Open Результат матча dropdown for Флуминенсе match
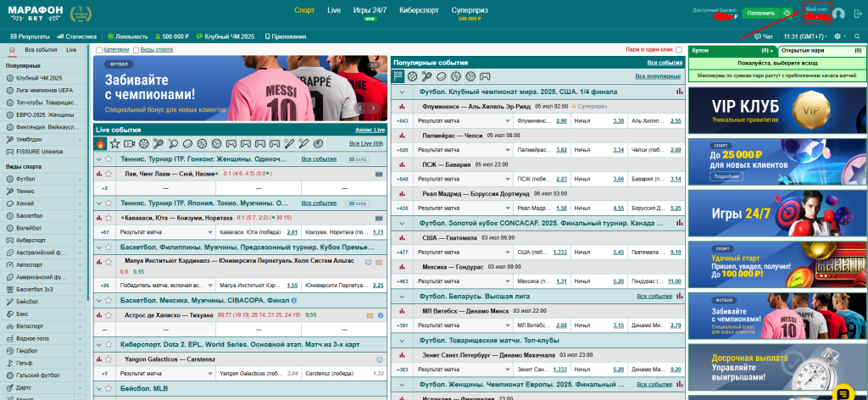 464,120
